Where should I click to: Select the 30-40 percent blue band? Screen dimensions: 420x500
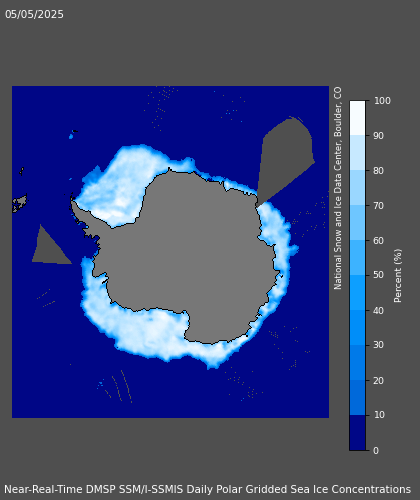tap(357, 327)
